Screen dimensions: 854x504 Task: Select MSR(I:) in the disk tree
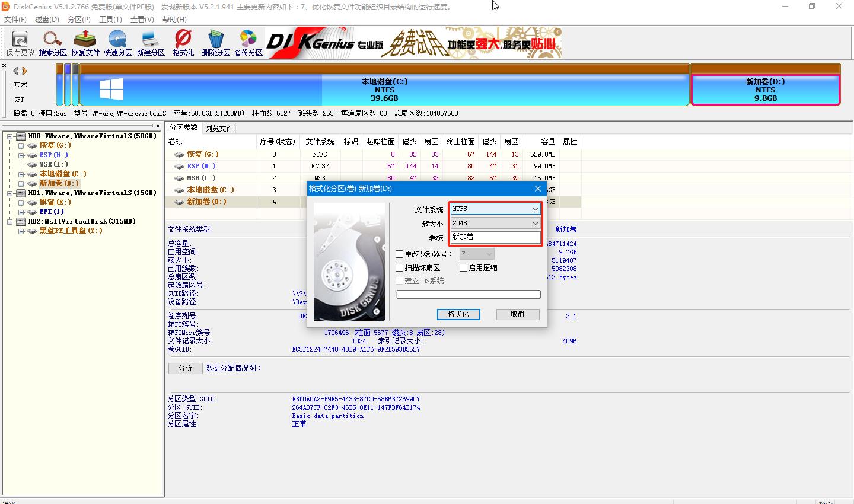[x=53, y=165]
